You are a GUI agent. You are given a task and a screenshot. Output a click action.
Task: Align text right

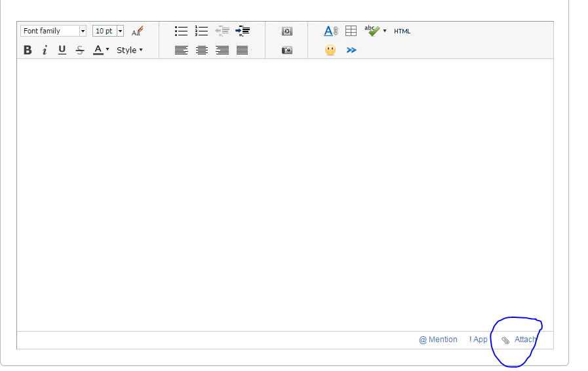click(222, 50)
